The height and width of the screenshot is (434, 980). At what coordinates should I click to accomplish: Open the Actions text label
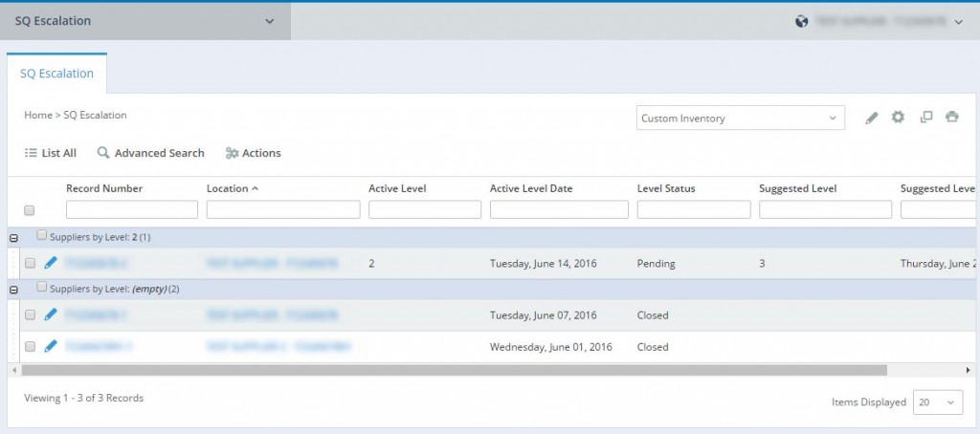coord(261,153)
